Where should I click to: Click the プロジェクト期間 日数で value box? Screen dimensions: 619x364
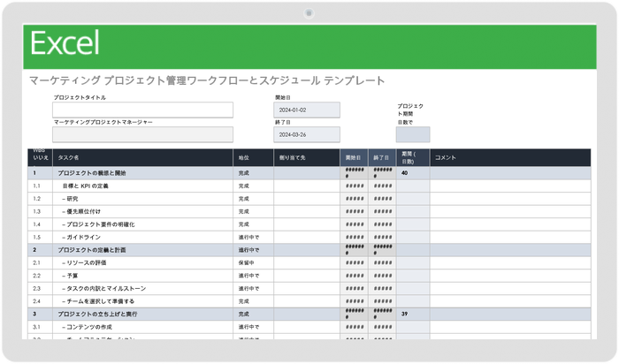(413, 134)
